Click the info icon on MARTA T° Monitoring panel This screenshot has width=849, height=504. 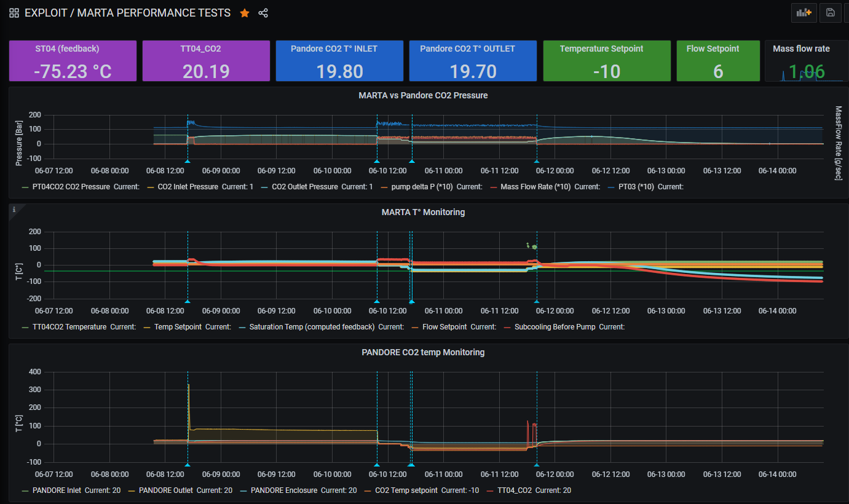point(14,210)
